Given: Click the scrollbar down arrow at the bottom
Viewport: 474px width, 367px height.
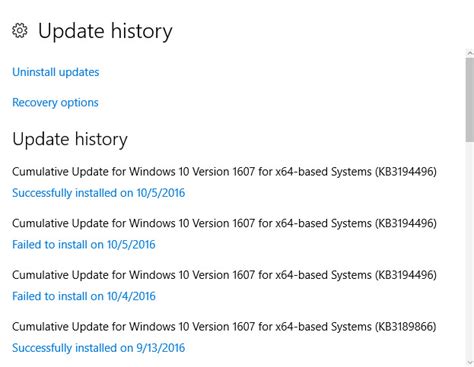Looking at the screenshot, I should [x=470, y=362].
